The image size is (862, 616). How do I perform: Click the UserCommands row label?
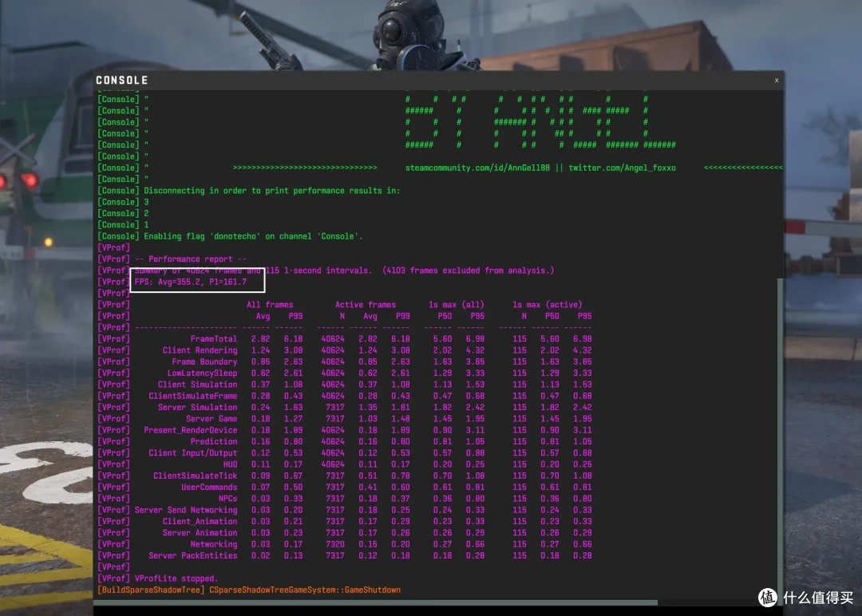209,487
